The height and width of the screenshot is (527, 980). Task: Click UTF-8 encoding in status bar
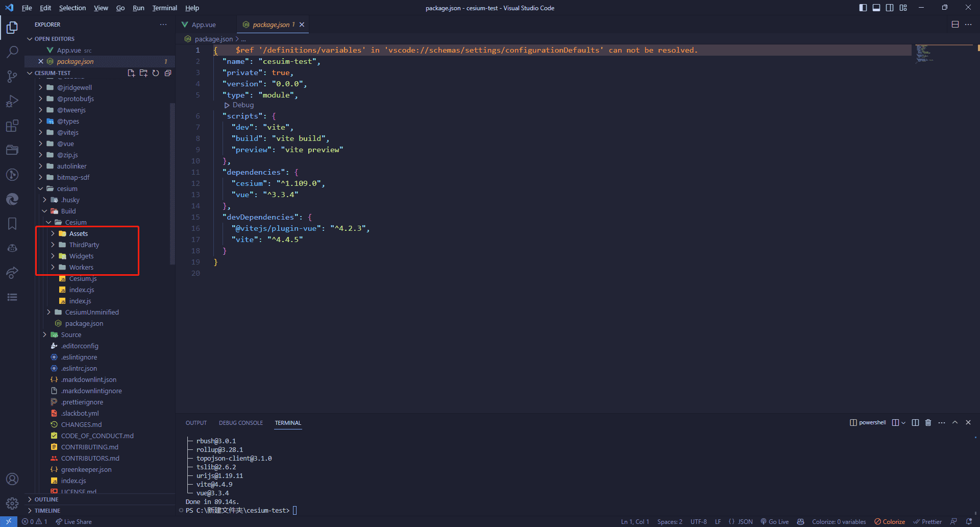tap(699, 521)
